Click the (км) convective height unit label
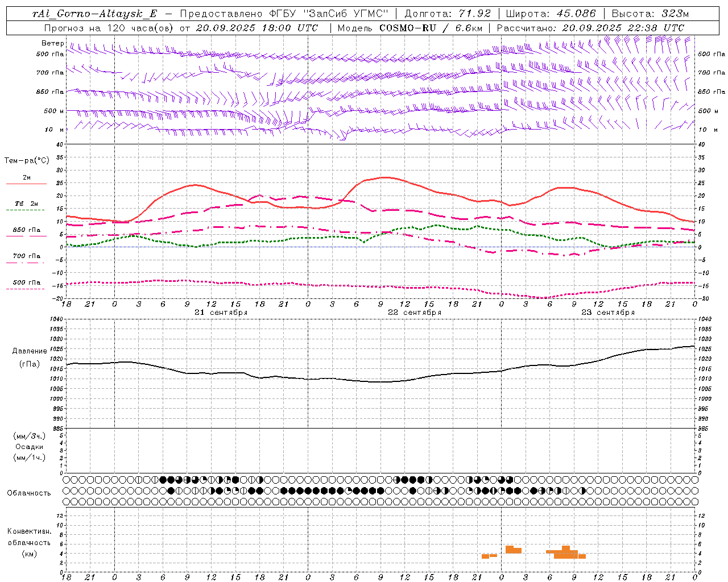This screenshot has width=728, height=582. [30, 554]
